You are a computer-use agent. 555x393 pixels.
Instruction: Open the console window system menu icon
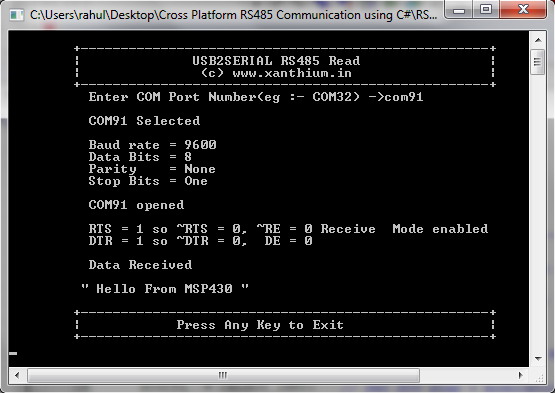click(16, 15)
